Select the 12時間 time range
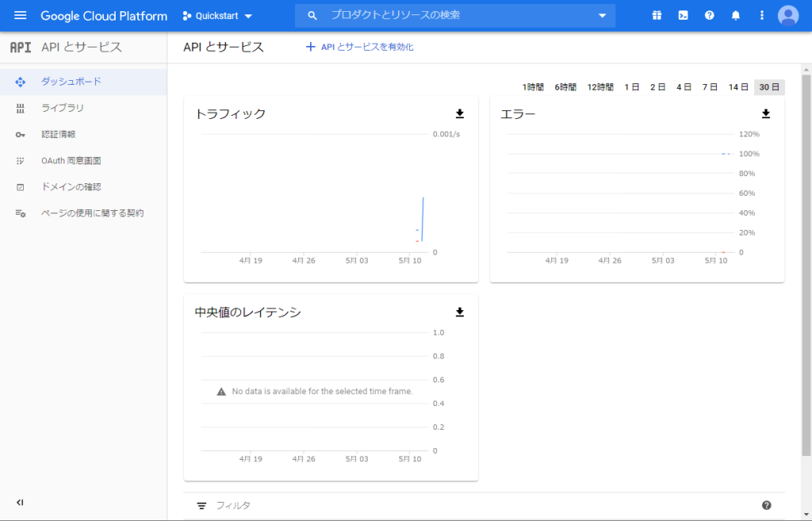812x521 pixels. click(x=600, y=87)
